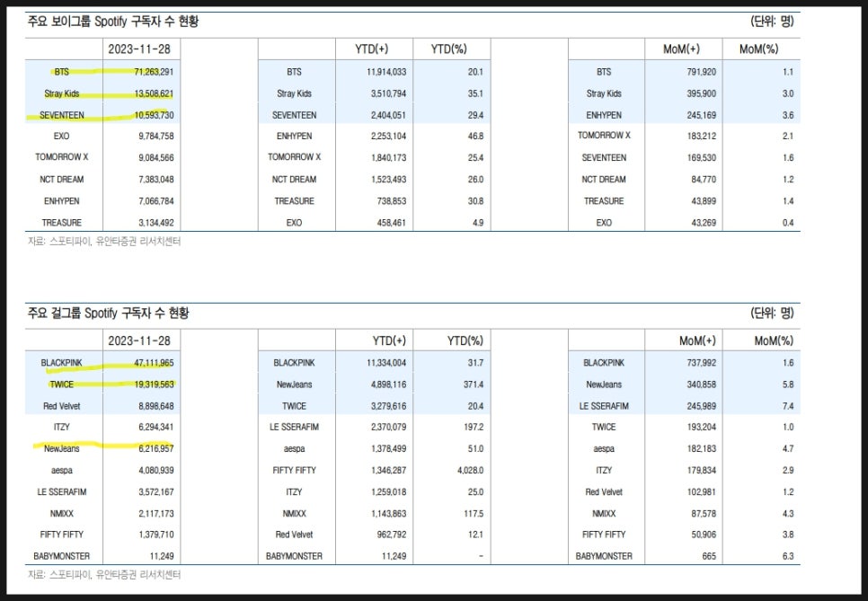Click SEVENTEEN subscriber value 10,593,730

pos(154,115)
